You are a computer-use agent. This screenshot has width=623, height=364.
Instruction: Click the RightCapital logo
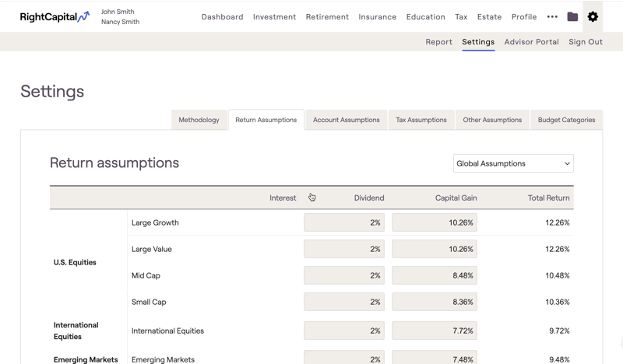click(x=55, y=16)
